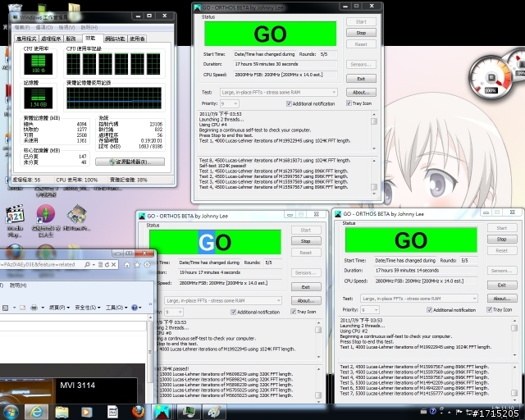Toggle Tray Icon in the ORTHOS CPU #2 window
The width and height of the screenshot is (525, 420).
(489, 309)
